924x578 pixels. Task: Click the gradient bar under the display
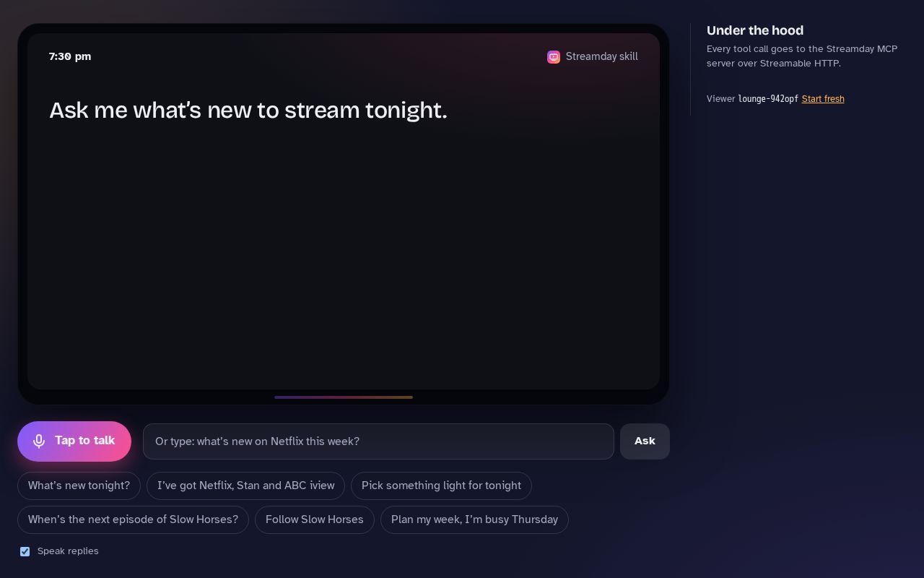pyautogui.click(x=344, y=397)
